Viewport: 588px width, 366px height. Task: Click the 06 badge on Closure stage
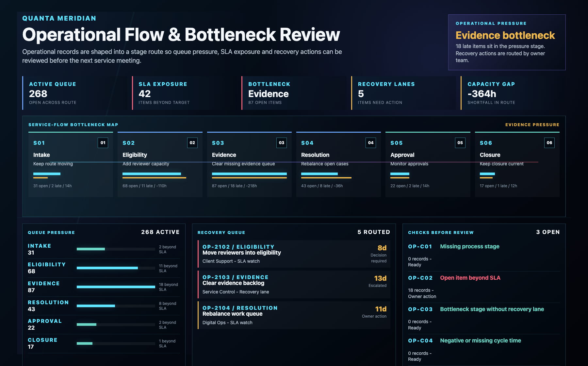[x=549, y=143]
